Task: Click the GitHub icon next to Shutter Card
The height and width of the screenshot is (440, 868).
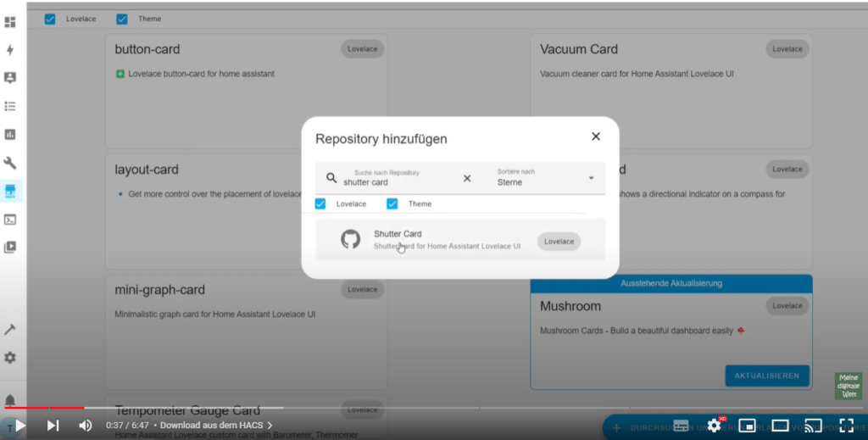Action: pos(350,240)
